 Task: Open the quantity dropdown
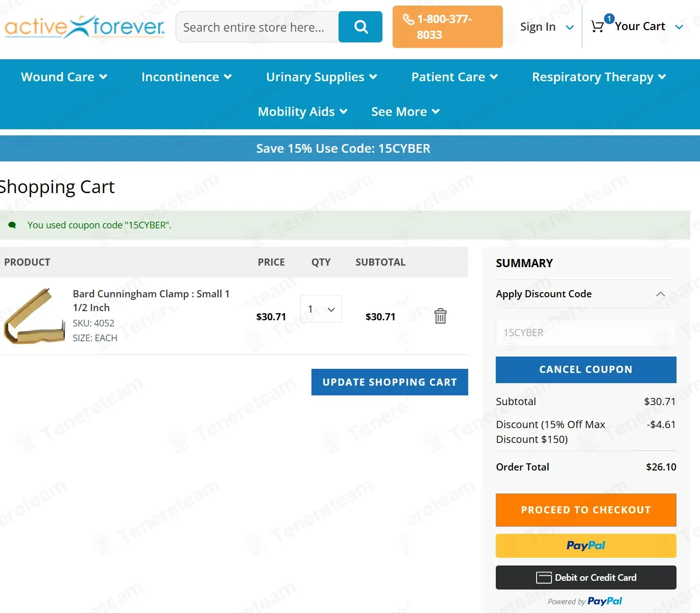[321, 309]
